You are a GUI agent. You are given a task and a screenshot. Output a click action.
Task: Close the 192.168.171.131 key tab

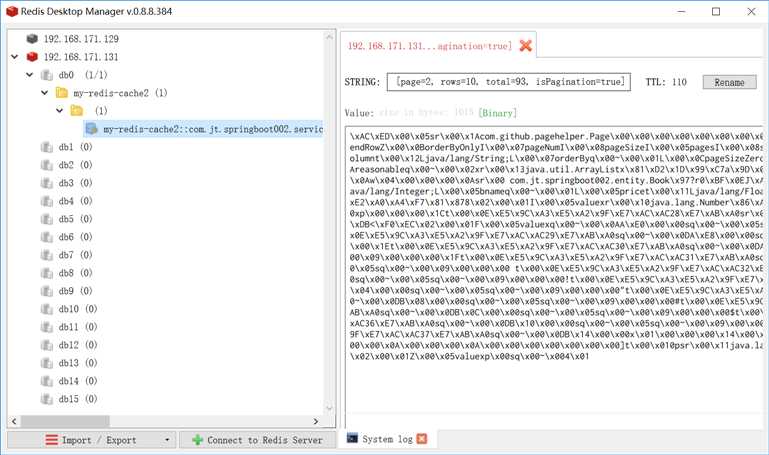[x=525, y=46]
